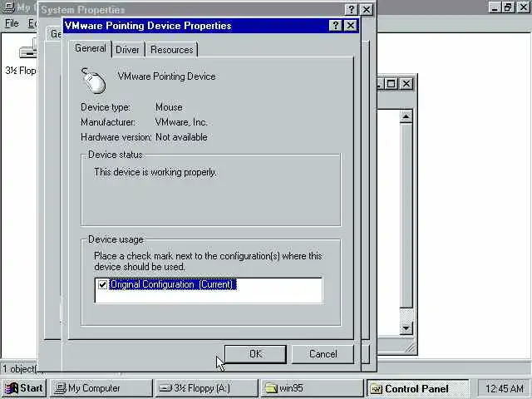Click the 12:45 AM taskbar clock
The height and width of the screenshot is (399, 532).
[505, 388]
